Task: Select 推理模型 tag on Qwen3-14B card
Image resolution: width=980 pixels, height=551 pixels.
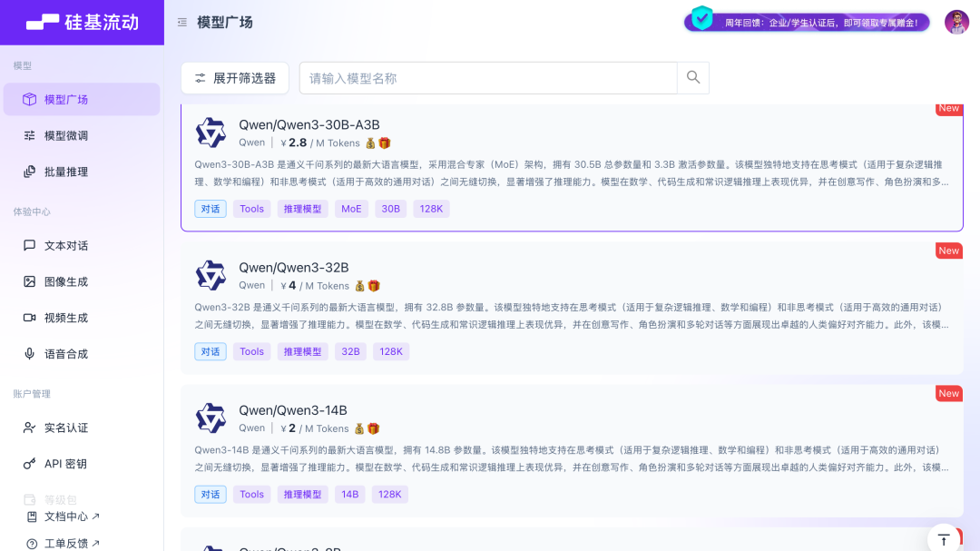Action: pyautogui.click(x=302, y=494)
